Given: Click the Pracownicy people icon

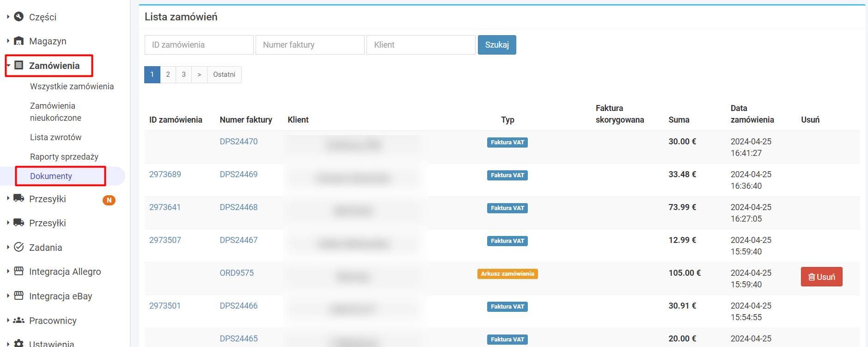Looking at the screenshot, I should pyautogui.click(x=18, y=320).
